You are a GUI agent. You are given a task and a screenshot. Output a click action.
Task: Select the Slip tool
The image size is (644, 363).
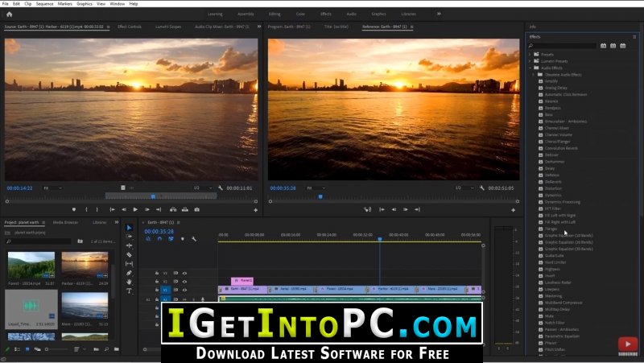129,264
